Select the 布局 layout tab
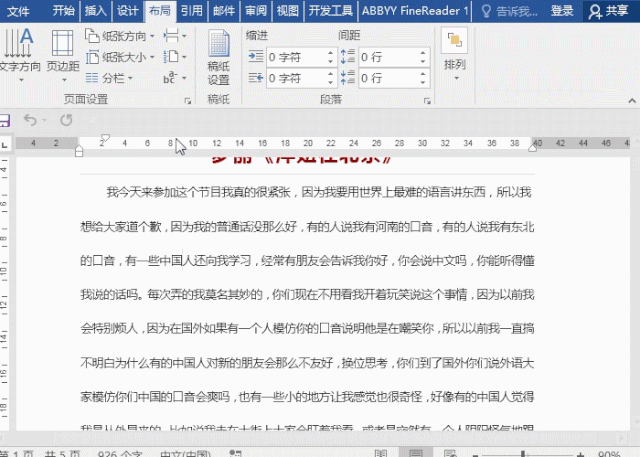The width and height of the screenshot is (640, 457). tap(160, 11)
